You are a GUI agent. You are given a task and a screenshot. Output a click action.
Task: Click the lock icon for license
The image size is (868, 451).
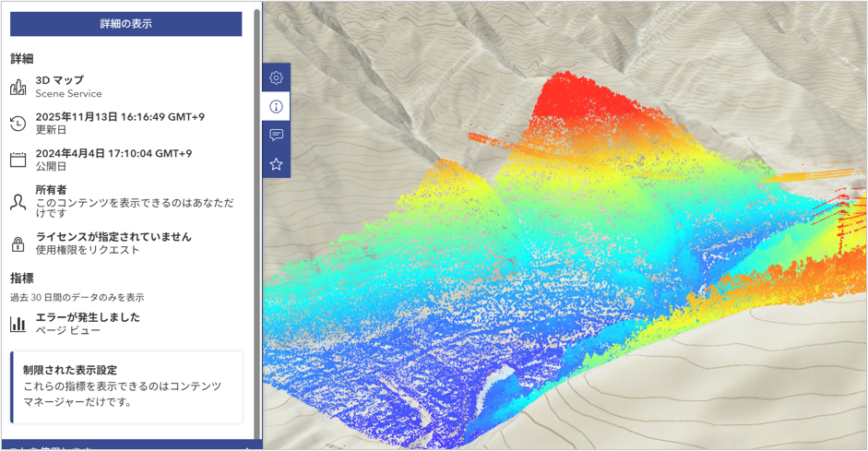(x=18, y=243)
